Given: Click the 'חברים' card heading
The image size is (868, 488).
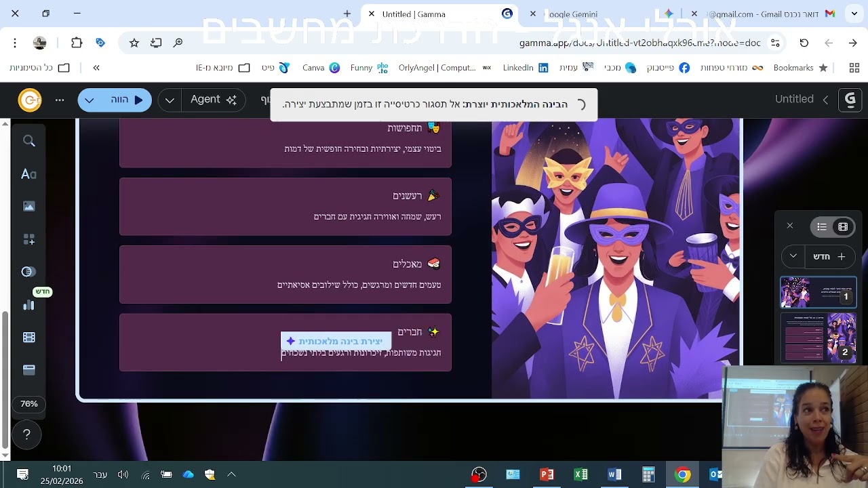Looking at the screenshot, I should (x=410, y=331).
